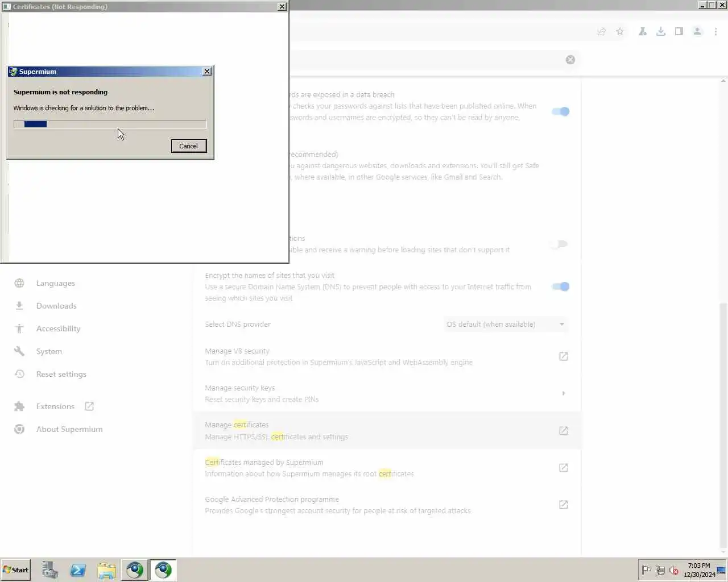This screenshot has width=728, height=582.
Task: Open Google Advanced Protection programme row
Action: [387, 505]
